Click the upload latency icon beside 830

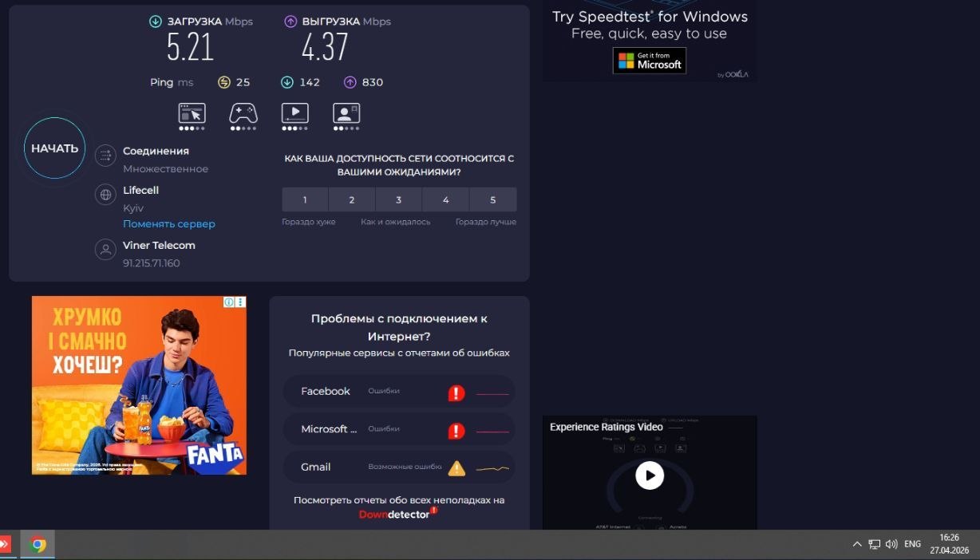click(x=350, y=82)
